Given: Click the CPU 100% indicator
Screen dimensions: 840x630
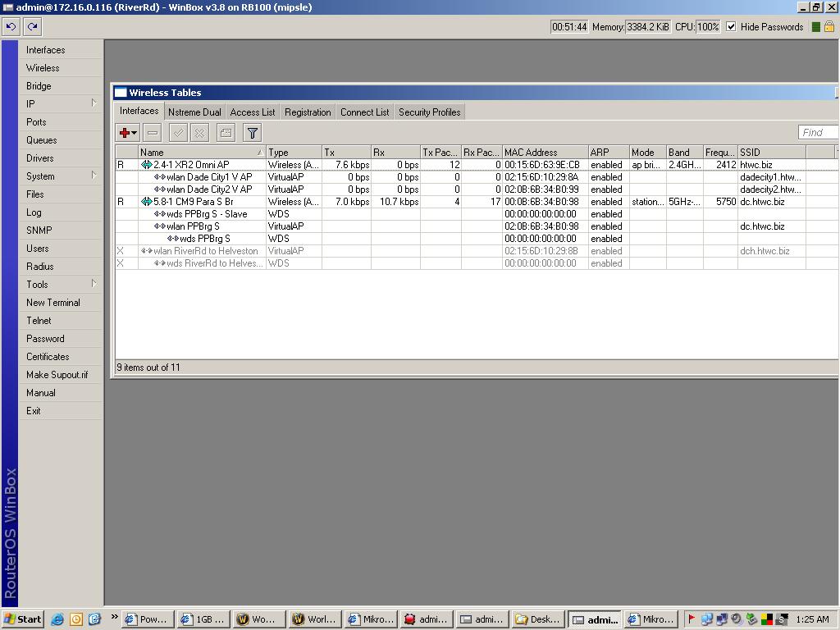Looking at the screenshot, I should (x=708, y=27).
